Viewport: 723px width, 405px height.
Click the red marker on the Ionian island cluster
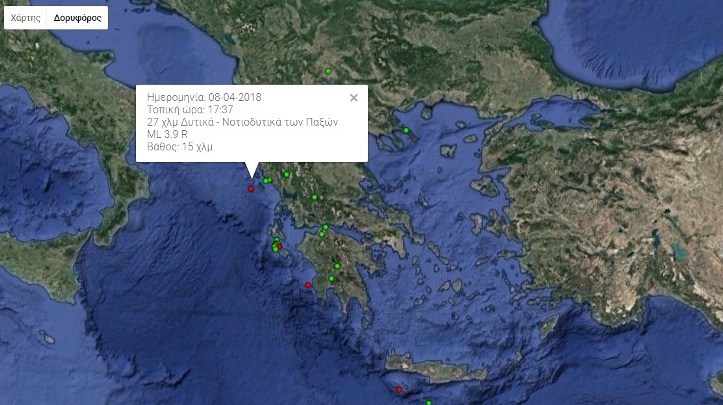point(279,247)
